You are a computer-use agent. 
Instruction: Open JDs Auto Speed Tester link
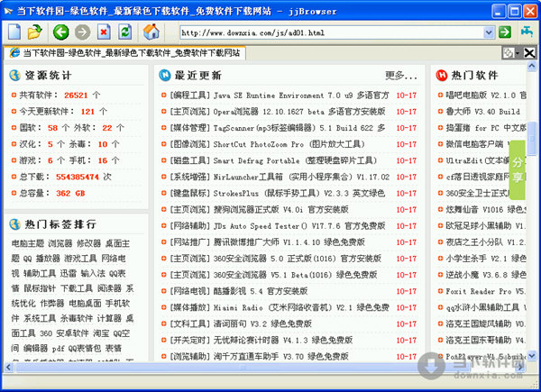(299, 226)
